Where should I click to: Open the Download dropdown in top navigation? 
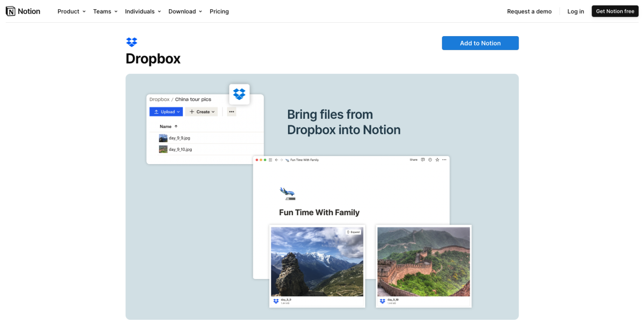coord(185,11)
